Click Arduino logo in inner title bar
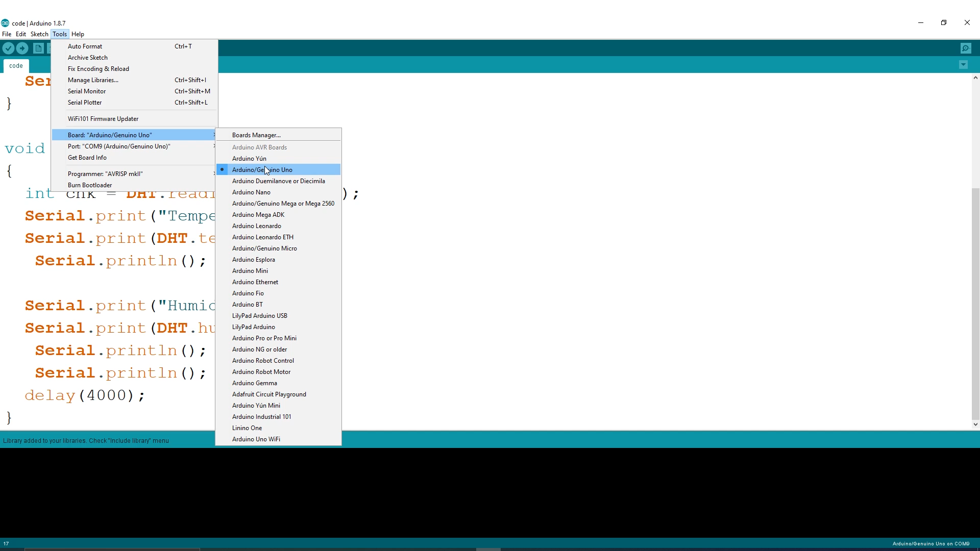Screen dimensions: 980x551 pos(5,23)
